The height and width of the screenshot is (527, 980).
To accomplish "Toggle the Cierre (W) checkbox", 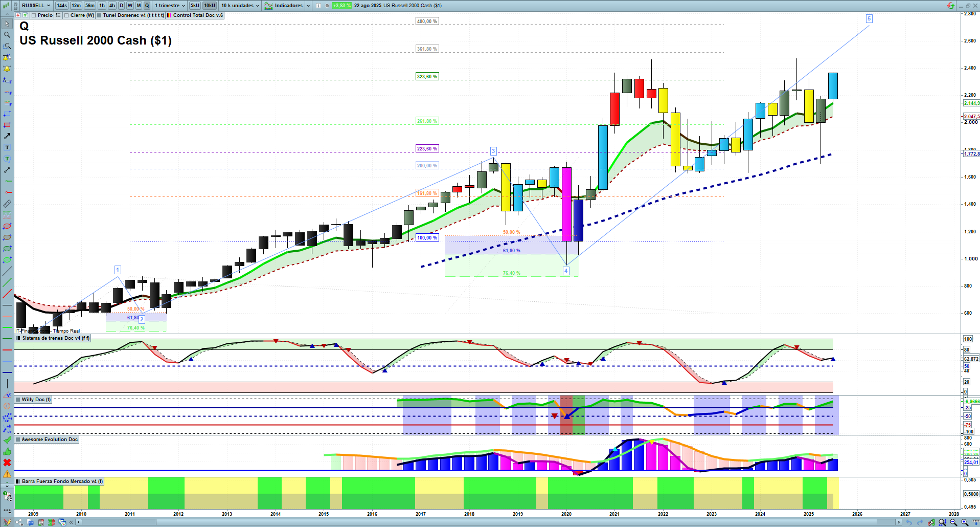I will 67,15.
